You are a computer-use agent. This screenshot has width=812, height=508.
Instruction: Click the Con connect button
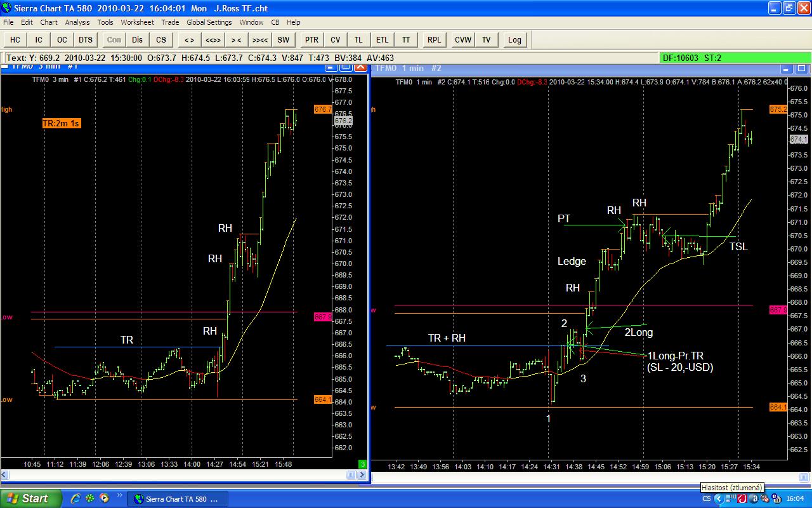click(114, 39)
